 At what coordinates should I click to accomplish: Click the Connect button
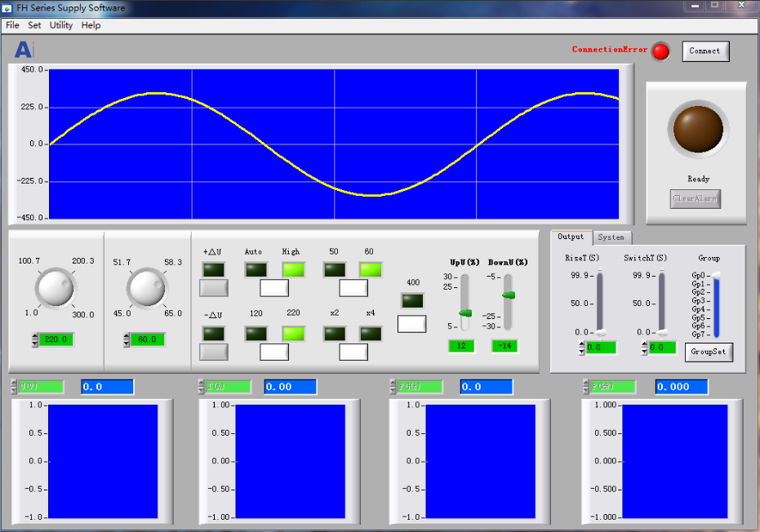(x=705, y=51)
